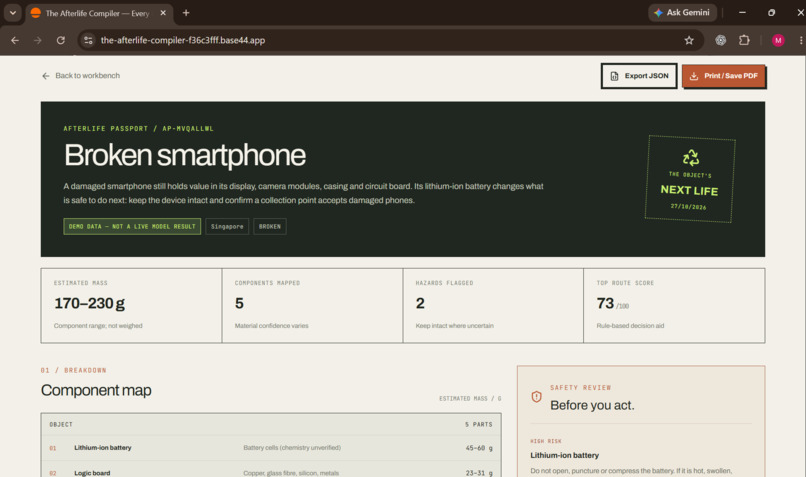Click the BROKEN tag

point(270,226)
